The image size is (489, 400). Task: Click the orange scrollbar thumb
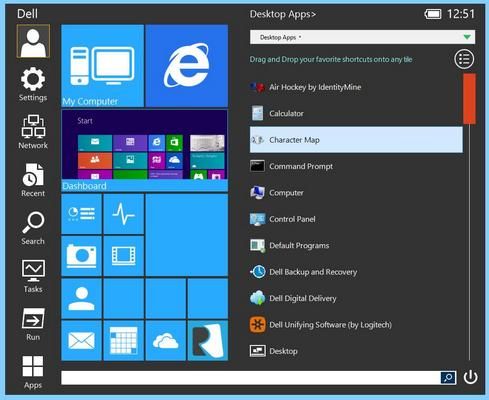[469, 99]
